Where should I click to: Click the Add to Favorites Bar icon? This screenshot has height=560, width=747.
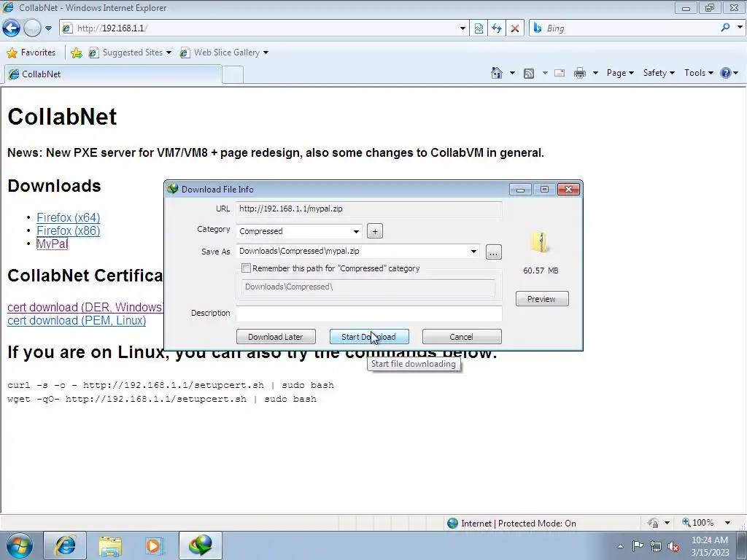[76, 52]
